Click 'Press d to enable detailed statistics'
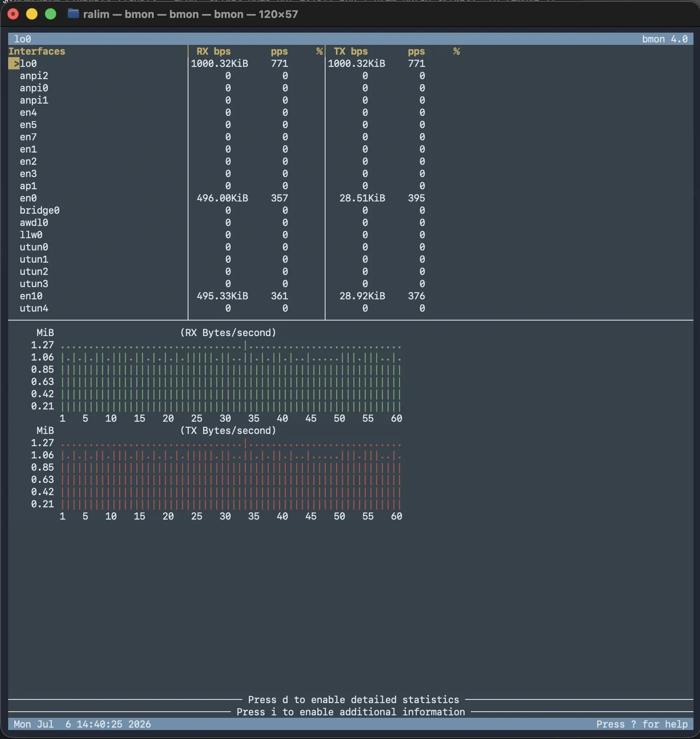700x739 pixels. [x=354, y=700]
